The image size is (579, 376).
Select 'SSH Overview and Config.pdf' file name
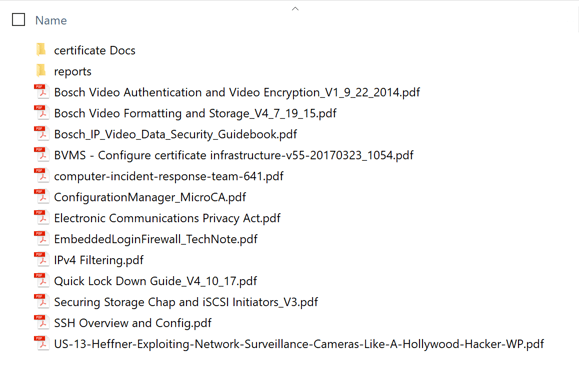pyautogui.click(x=133, y=324)
